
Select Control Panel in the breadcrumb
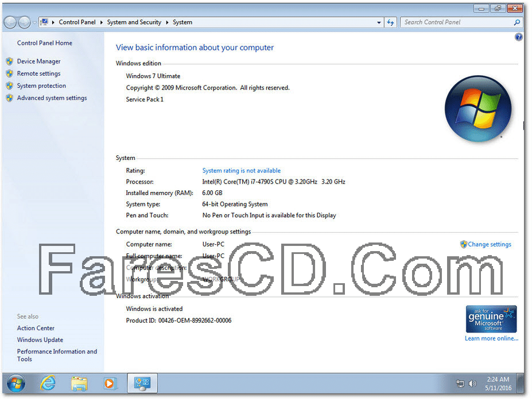[x=77, y=22]
